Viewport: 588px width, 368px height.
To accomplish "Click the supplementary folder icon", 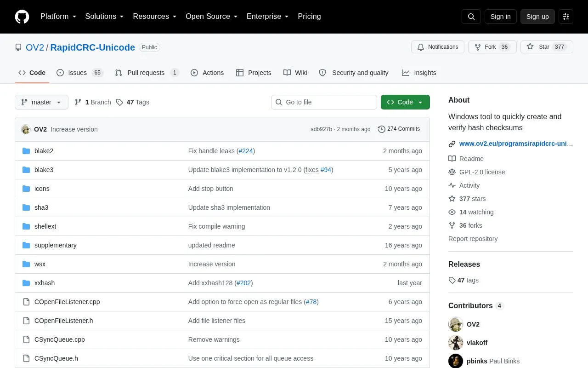I will [26, 245].
